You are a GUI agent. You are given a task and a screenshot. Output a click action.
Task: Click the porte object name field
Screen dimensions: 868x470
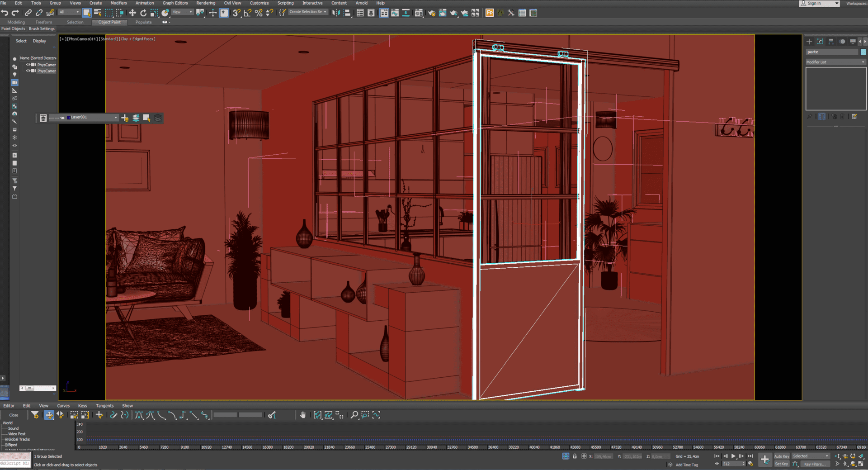[x=832, y=52]
